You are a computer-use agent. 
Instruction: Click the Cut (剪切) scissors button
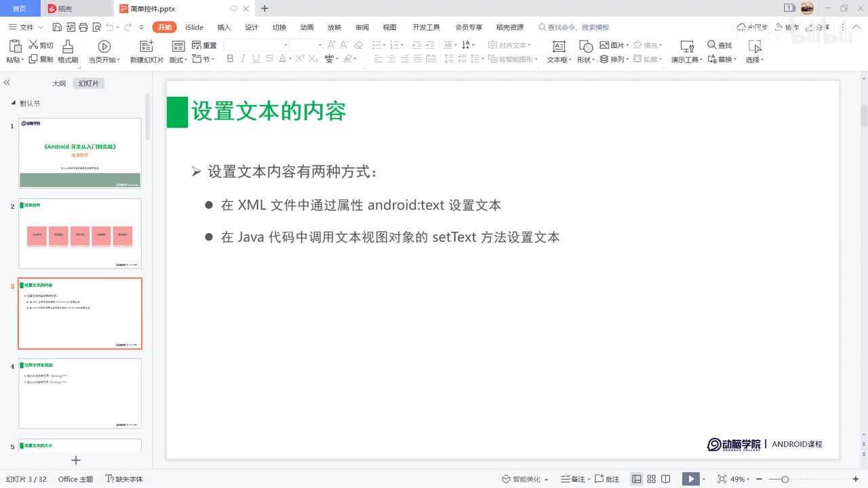pos(41,45)
